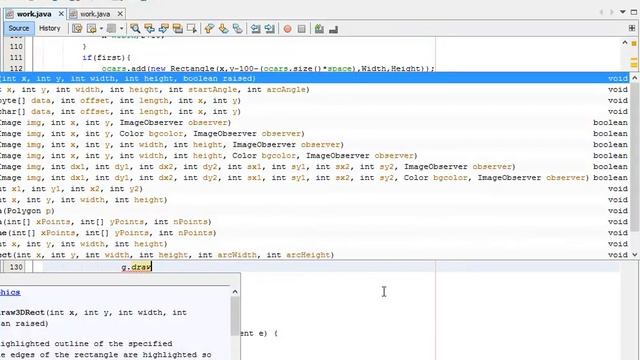Click the greyed Forward navigation icon
Viewport: 640px width, 360px height.
point(111,29)
